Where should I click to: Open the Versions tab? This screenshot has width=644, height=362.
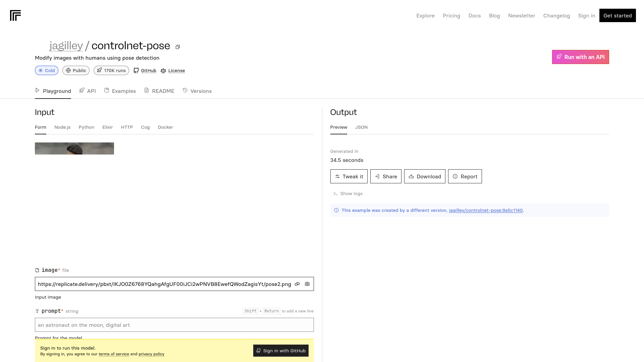[x=197, y=91]
